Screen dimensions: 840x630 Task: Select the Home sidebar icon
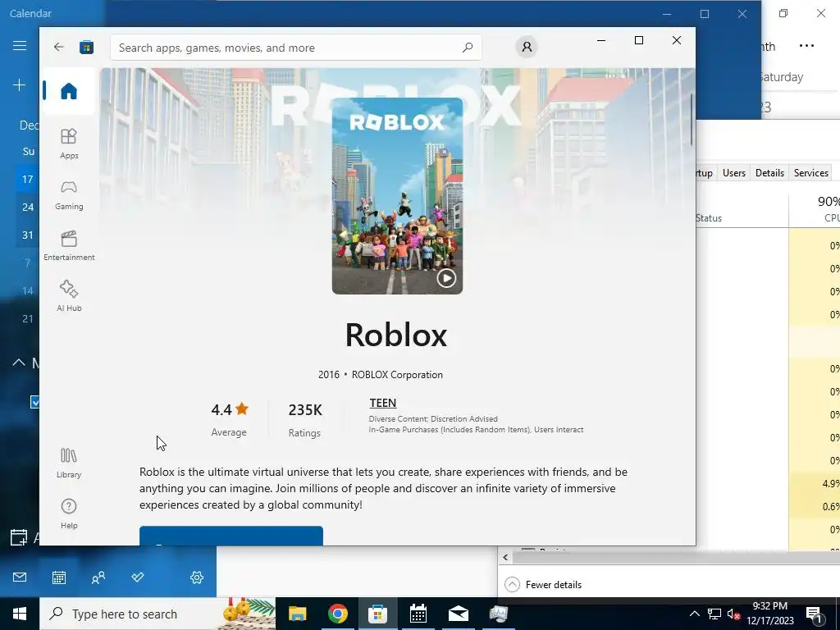(69, 91)
